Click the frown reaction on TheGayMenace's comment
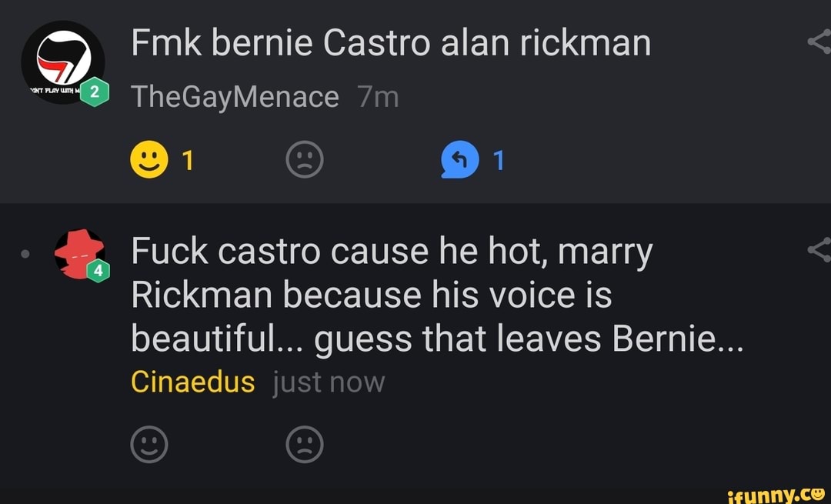 click(304, 159)
